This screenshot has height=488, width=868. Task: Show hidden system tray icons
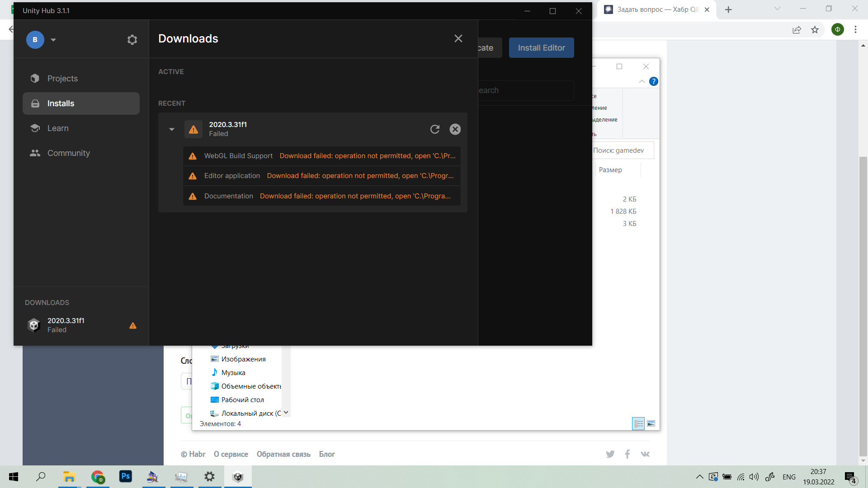pos(699,477)
